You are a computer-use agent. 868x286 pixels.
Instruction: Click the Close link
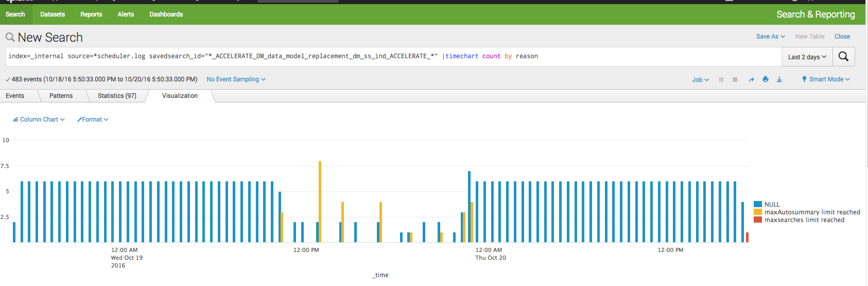click(x=842, y=37)
